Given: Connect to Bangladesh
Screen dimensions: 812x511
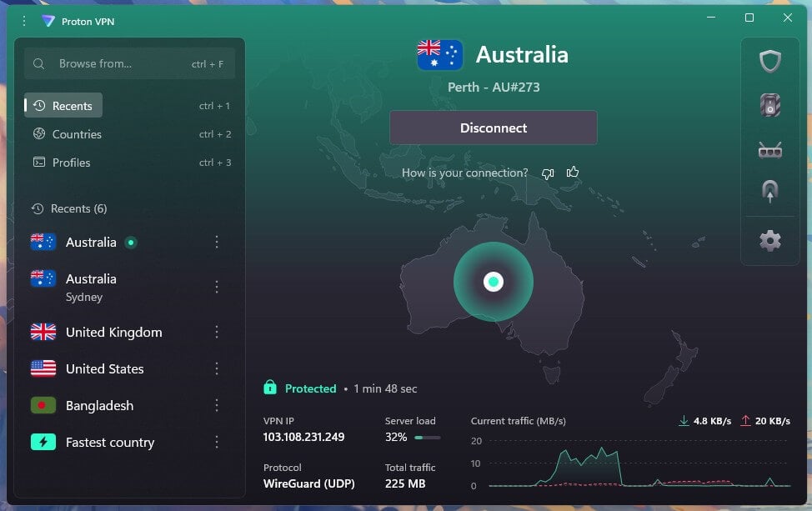Looking at the screenshot, I should 99,405.
